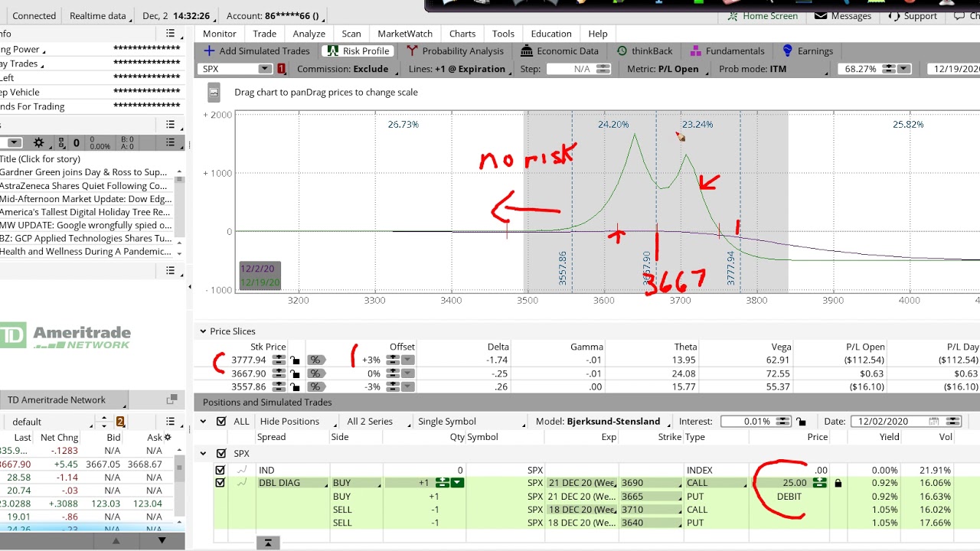Screen dimensions: 980x551
Task: Open the SPX symbol dropdown arrow
Action: pos(265,69)
